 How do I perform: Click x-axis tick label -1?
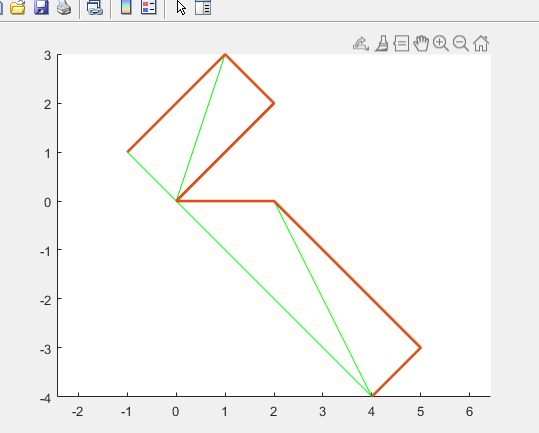click(x=126, y=411)
